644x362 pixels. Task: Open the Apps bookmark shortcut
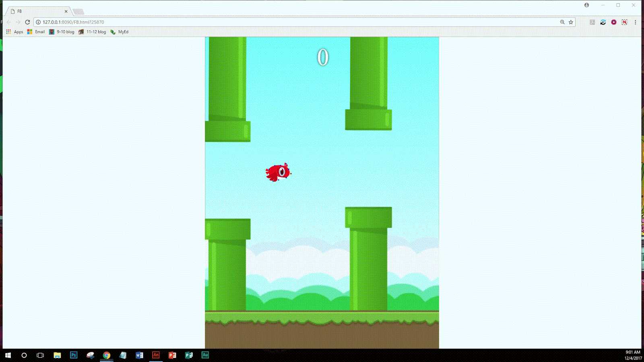pos(14,32)
